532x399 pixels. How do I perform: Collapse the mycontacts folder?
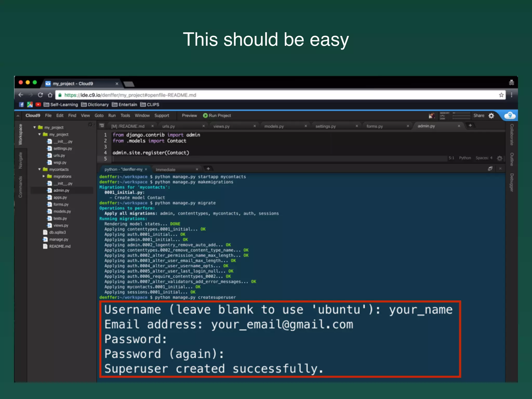point(39,169)
